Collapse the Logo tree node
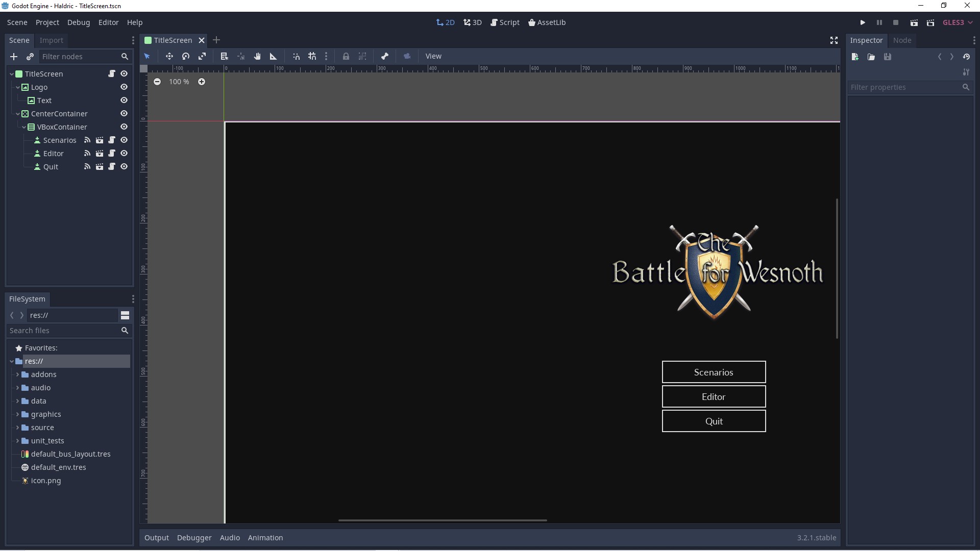 [x=18, y=87]
